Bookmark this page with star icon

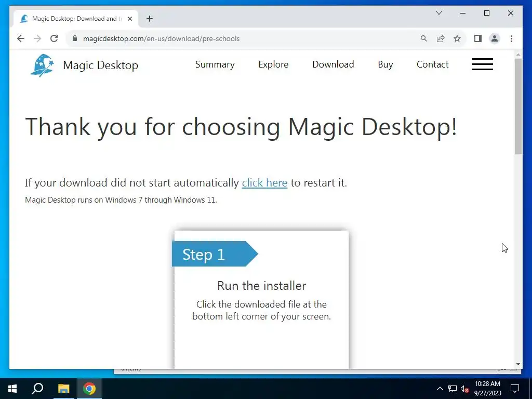457,38
